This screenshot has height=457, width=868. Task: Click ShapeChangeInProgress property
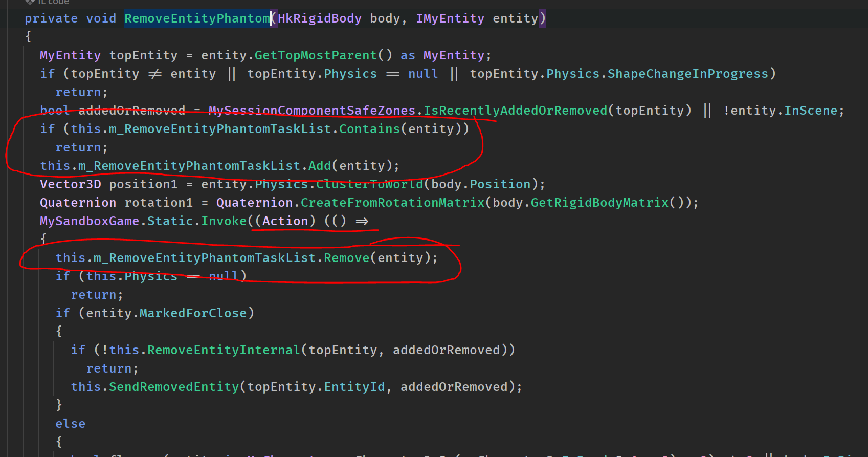(x=687, y=74)
